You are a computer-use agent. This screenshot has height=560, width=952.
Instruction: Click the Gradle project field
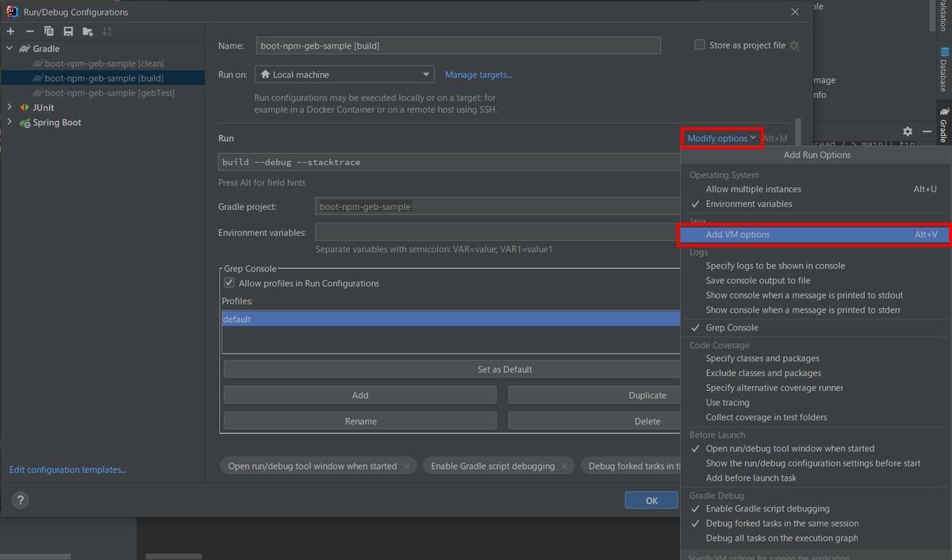(x=498, y=206)
